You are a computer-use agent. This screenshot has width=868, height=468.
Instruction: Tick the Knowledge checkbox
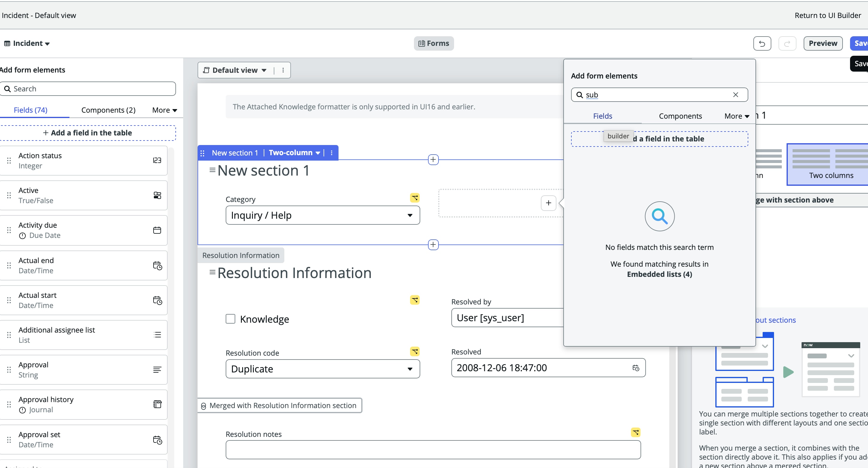tap(230, 319)
